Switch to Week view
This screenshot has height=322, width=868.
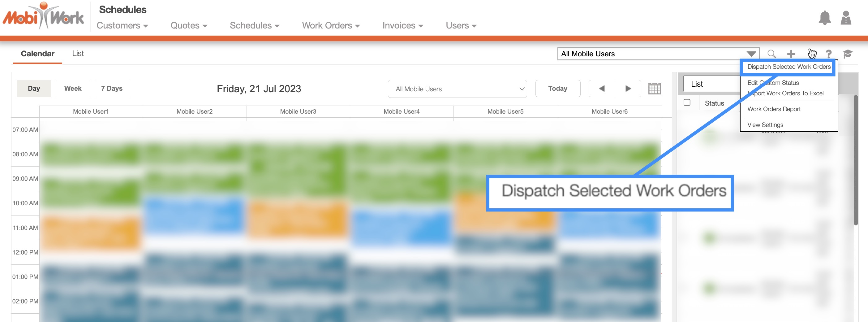click(x=73, y=89)
